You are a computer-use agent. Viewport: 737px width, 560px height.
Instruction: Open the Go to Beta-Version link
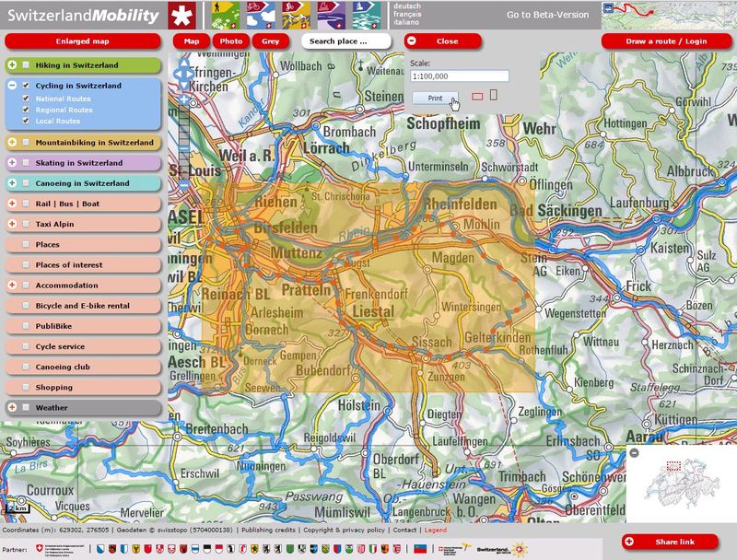[547, 15]
